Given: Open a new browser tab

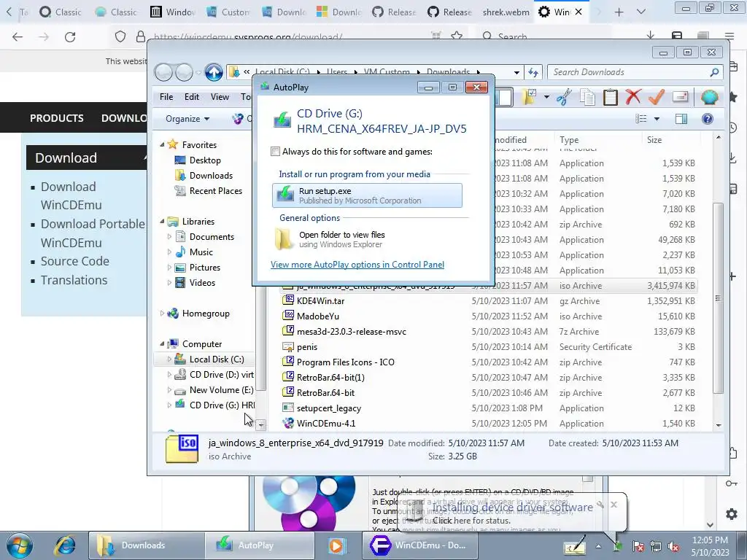Looking at the screenshot, I should (619, 12).
